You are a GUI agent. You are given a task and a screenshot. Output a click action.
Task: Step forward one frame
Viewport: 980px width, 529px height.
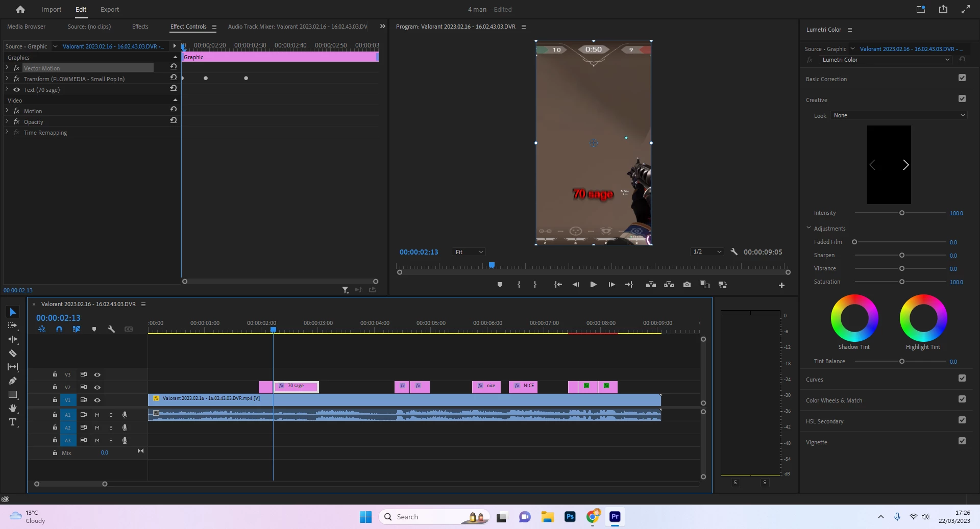(x=611, y=285)
